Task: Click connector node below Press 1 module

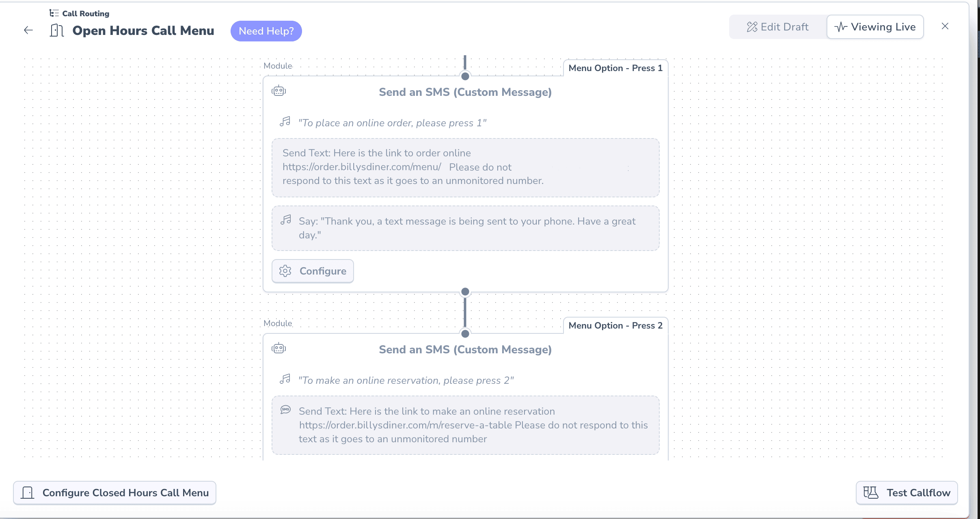Action: pyautogui.click(x=465, y=292)
